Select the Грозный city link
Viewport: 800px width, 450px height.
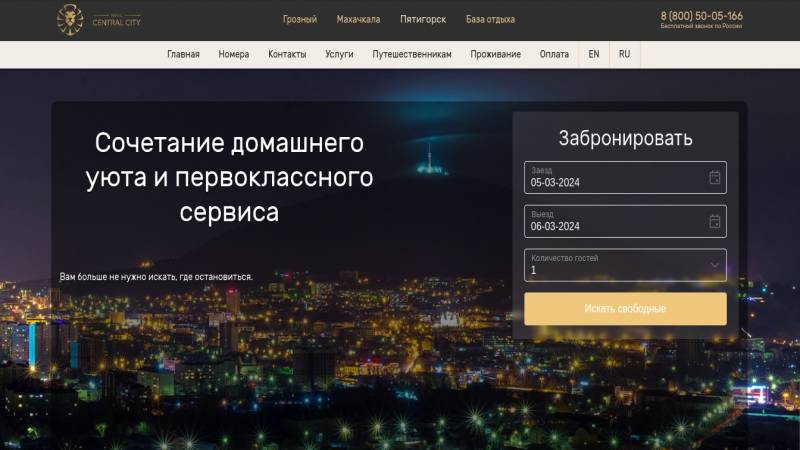click(300, 19)
